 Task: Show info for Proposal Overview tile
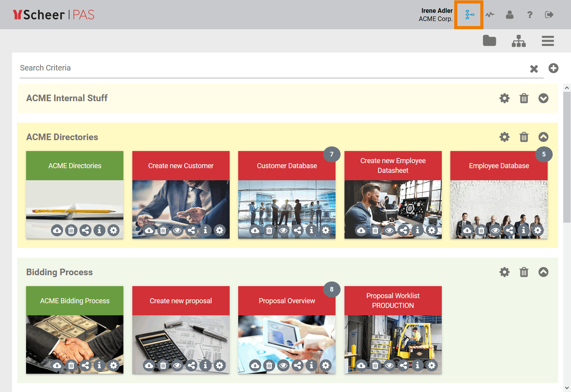(x=311, y=366)
